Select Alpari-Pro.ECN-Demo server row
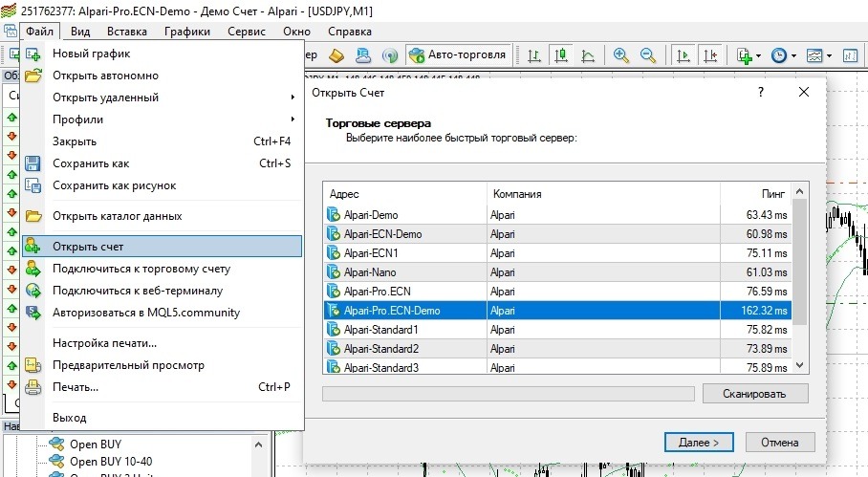Viewport: 868px width, 477px height. pyautogui.click(x=557, y=311)
